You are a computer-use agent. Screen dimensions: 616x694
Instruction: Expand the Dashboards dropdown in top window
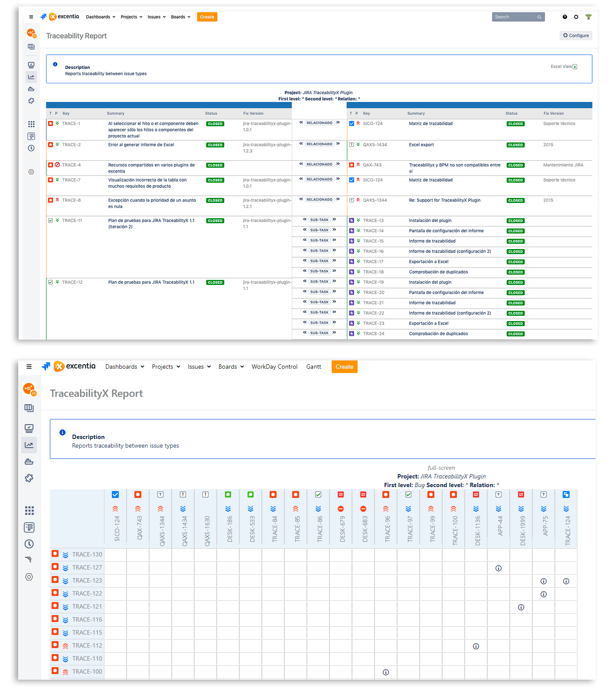pos(101,17)
